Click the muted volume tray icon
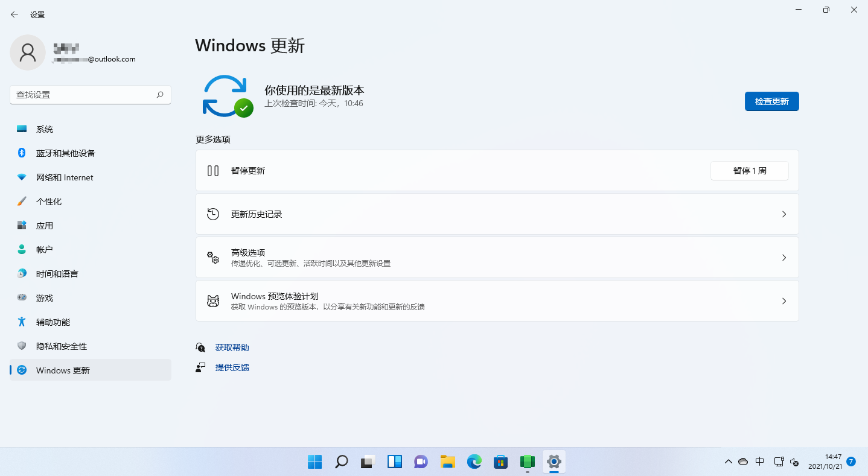Image resolution: width=868 pixels, height=476 pixels. (x=795, y=462)
